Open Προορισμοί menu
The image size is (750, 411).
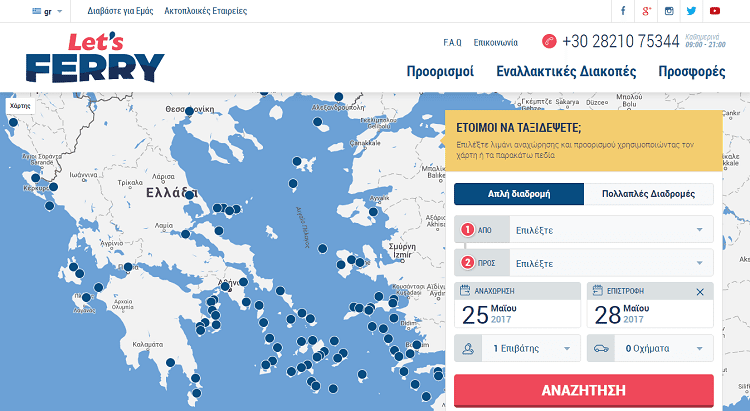click(x=440, y=72)
